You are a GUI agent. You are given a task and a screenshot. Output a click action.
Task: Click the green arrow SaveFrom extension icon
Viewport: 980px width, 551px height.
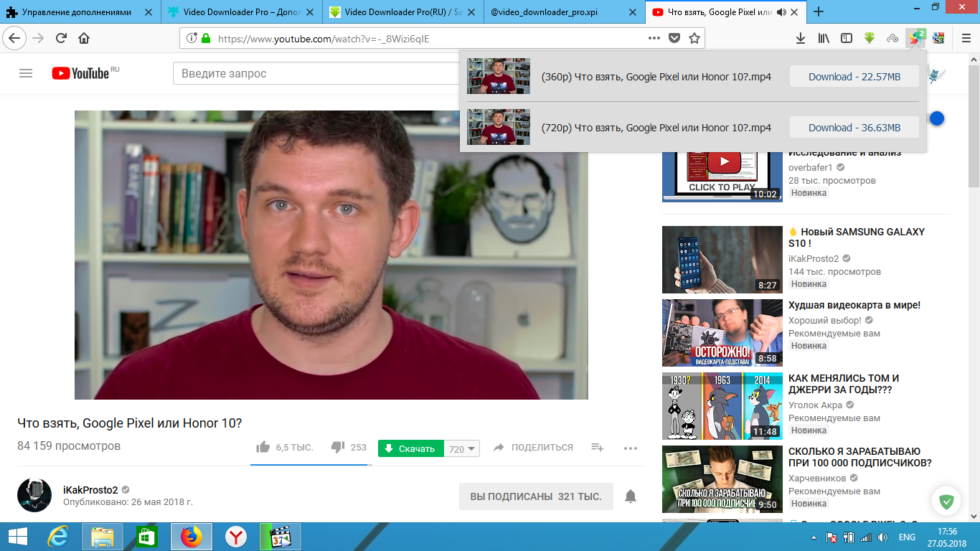tap(870, 38)
